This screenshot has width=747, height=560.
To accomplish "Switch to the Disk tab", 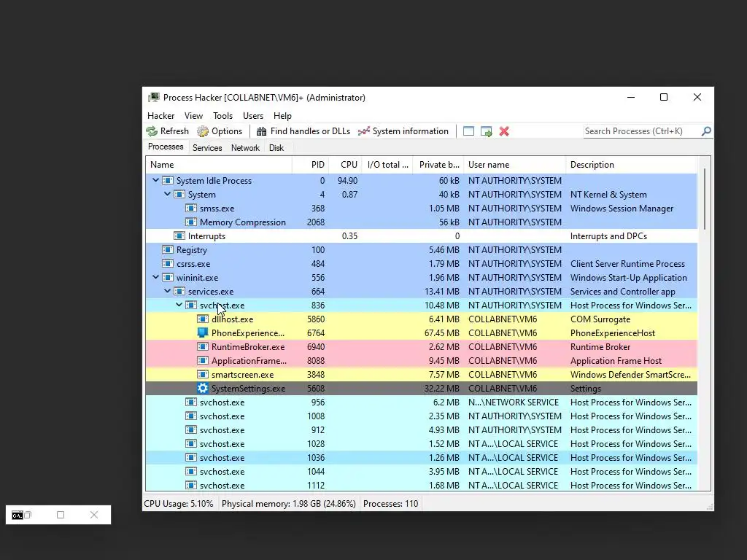I will (276, 148).
